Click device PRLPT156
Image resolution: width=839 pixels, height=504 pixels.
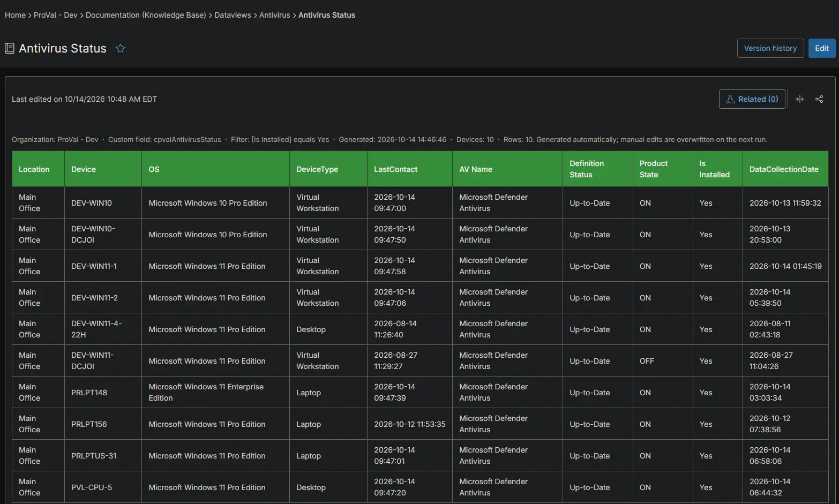coord(103,424)
